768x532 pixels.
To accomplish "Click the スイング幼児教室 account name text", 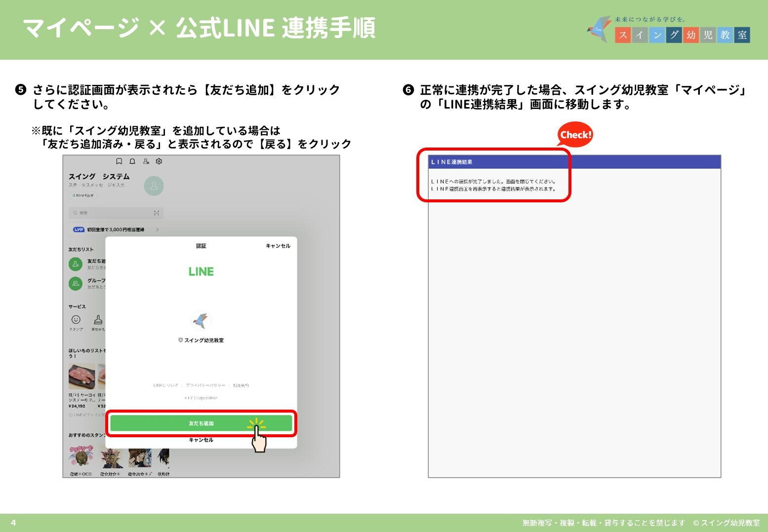I will click(x=204, y=340).
